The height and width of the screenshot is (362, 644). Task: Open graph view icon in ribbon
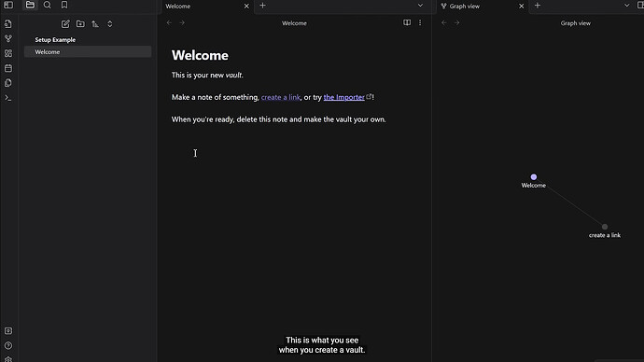[x=8, y=38]
